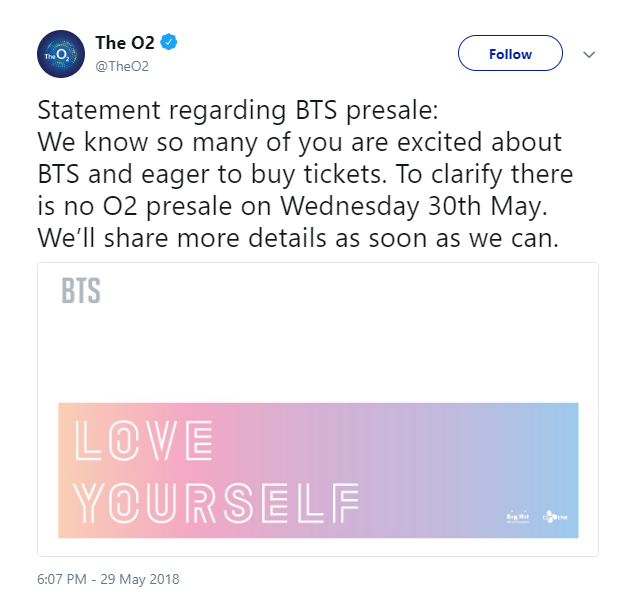
Task: Open the BTS Love Yourself image card
Action: (x=318, y=409)
